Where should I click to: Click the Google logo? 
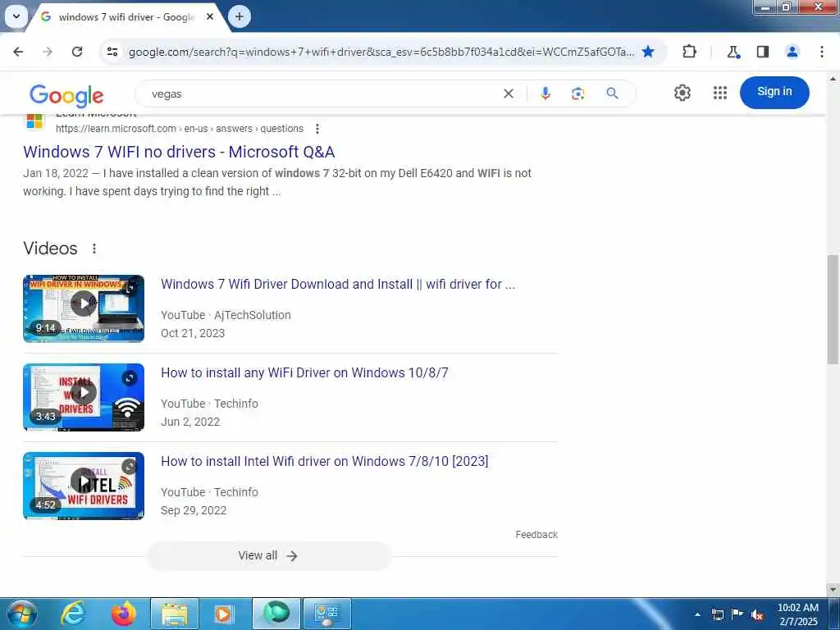point(66,95)
